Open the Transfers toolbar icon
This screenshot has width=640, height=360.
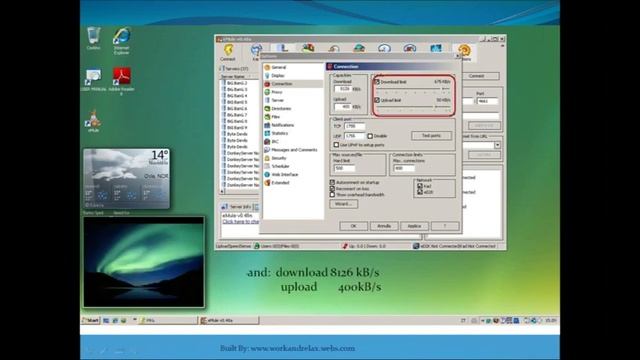point(308,48)
